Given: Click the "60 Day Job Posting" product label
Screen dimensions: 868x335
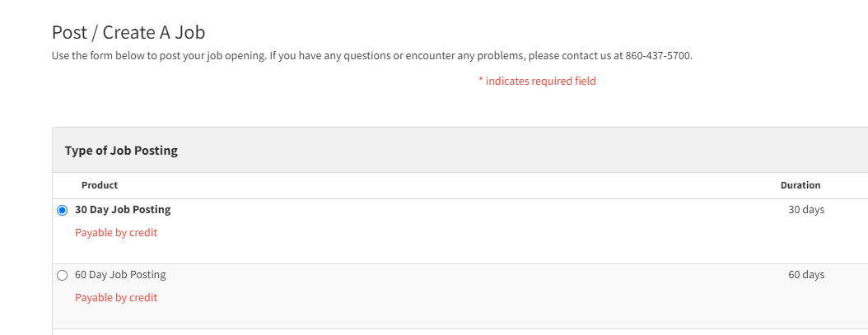Looking at the screenshot, I should 120,275.
